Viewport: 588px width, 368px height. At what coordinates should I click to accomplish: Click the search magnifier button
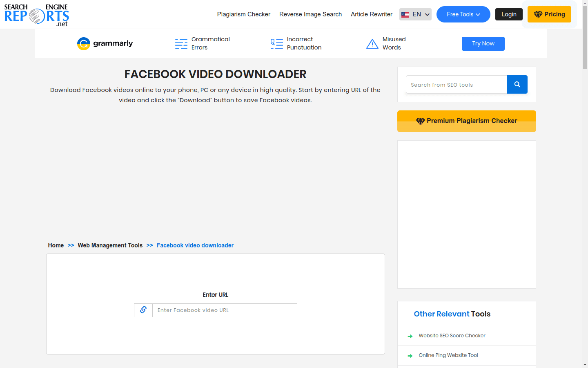click(x=517, y=84)
